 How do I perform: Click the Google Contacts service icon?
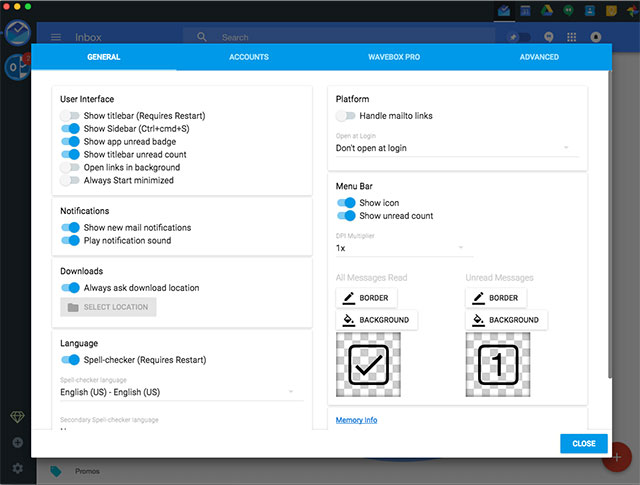(590, 11)
